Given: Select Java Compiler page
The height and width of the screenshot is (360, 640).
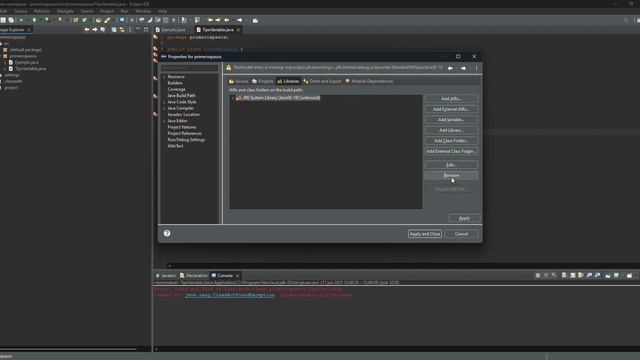Looking at the screenshot, I should click(180, 108).
